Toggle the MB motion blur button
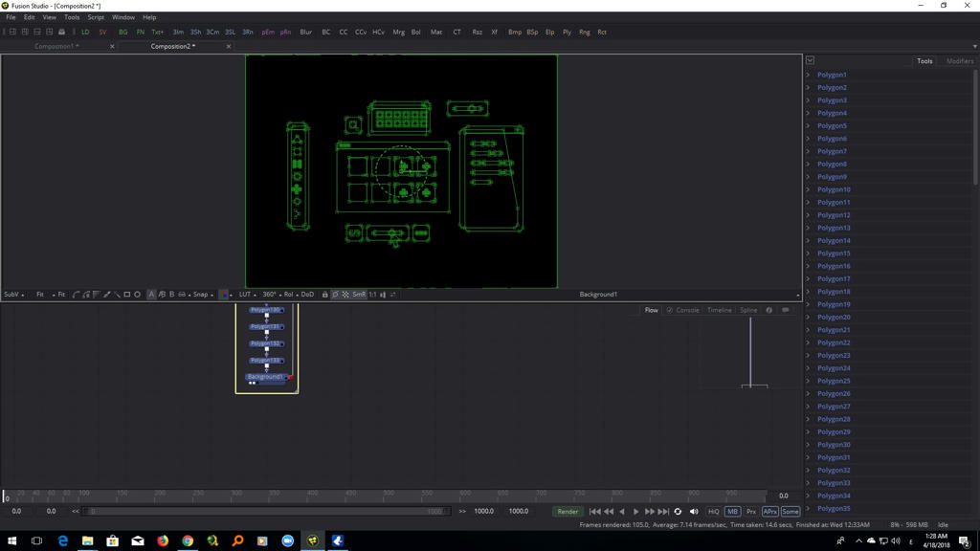Viewport: 980px width, 551px height. coord(732,512)
